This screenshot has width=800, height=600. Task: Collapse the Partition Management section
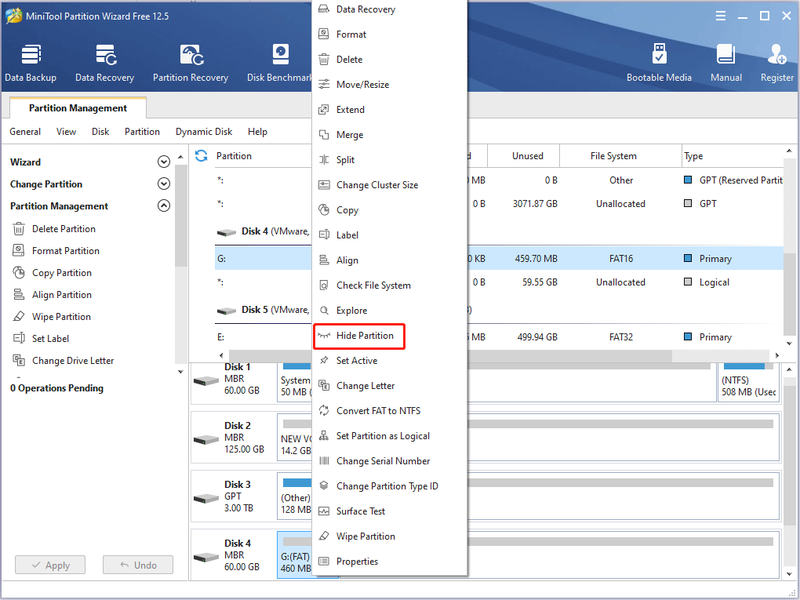coord(163,206)
